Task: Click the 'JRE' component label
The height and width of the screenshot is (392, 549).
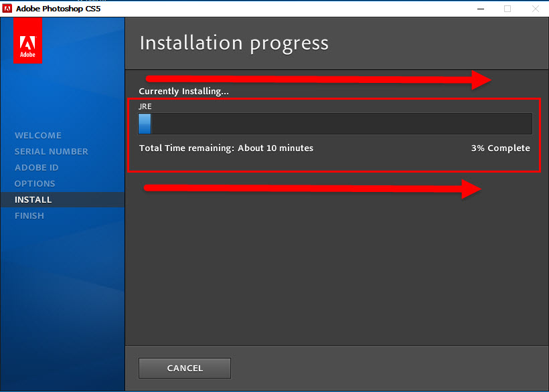Action: (145, 106)
